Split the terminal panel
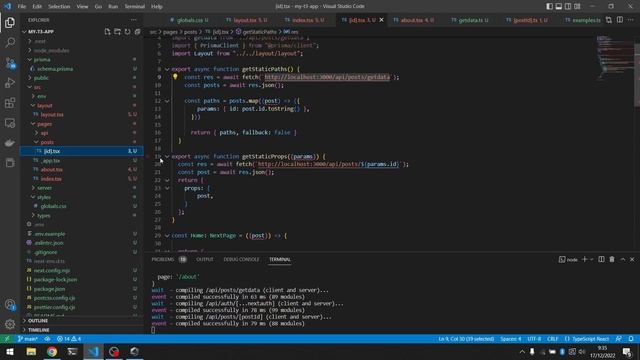The width and height of the screenshot is (640, 360). (601, 259)
